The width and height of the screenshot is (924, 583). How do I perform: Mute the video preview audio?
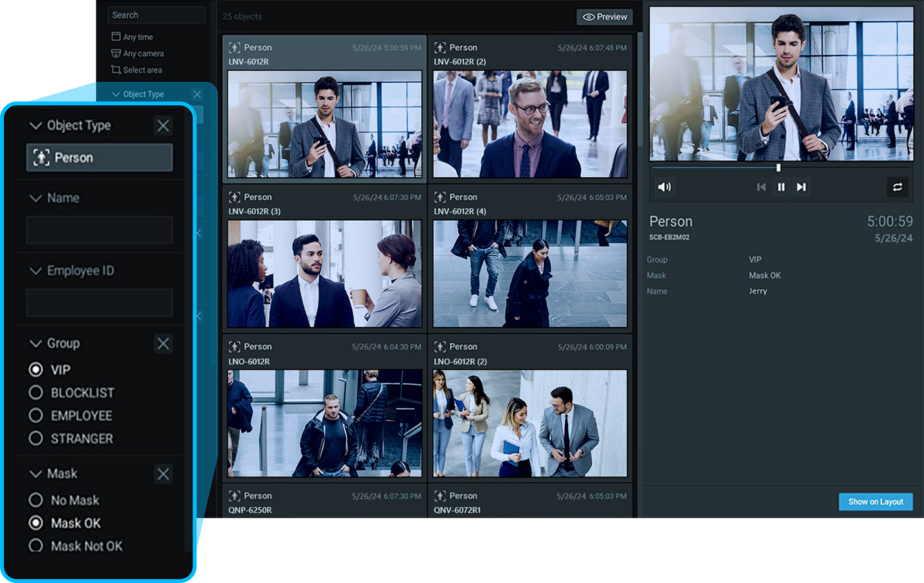tap(664, 187)
